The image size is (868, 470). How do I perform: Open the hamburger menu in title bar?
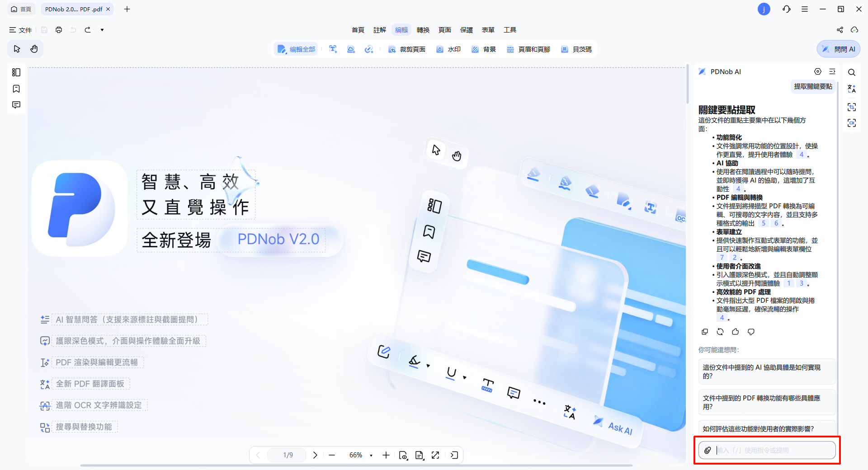click(x=805, y=9)
